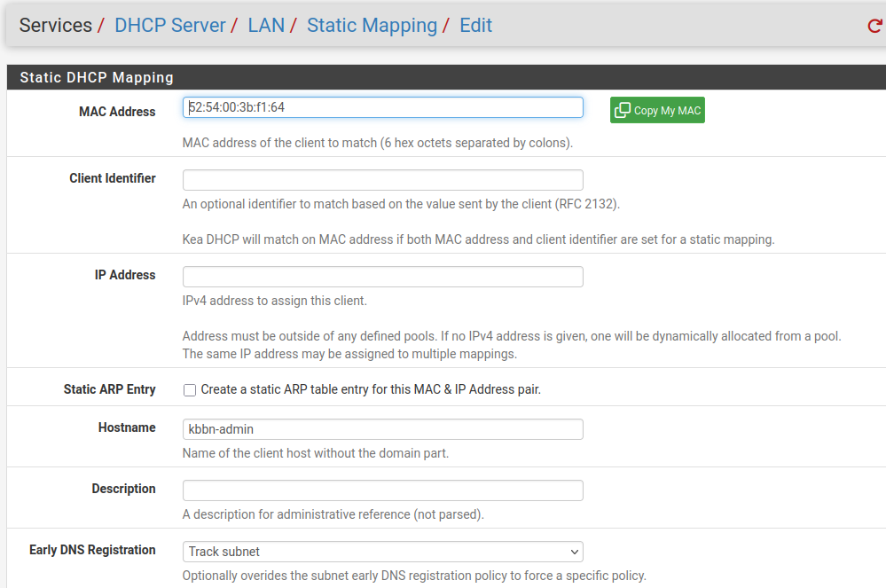Click the Static ARP Entry label text

tap(109, 389)
